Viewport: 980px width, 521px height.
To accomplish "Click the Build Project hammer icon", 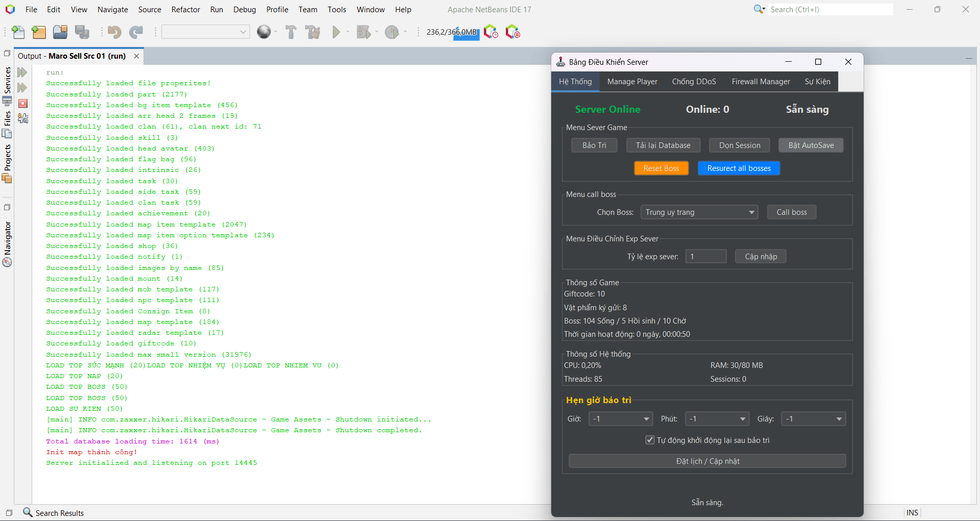I will [291, 32].
